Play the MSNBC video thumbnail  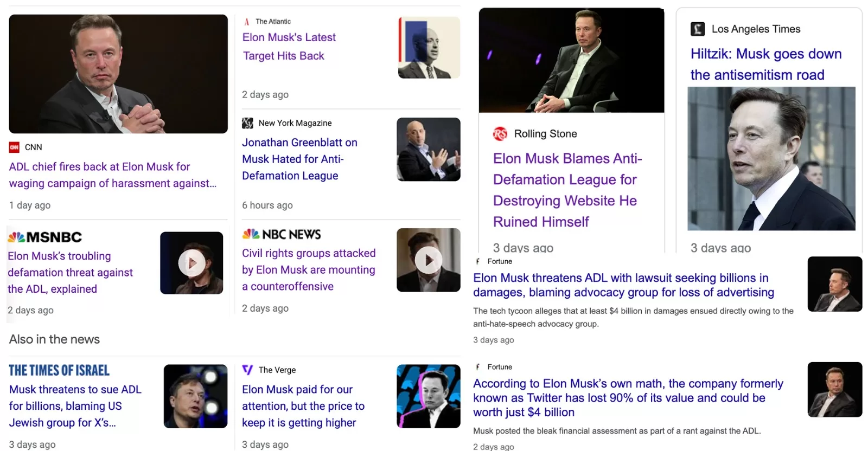click(192, 263)
